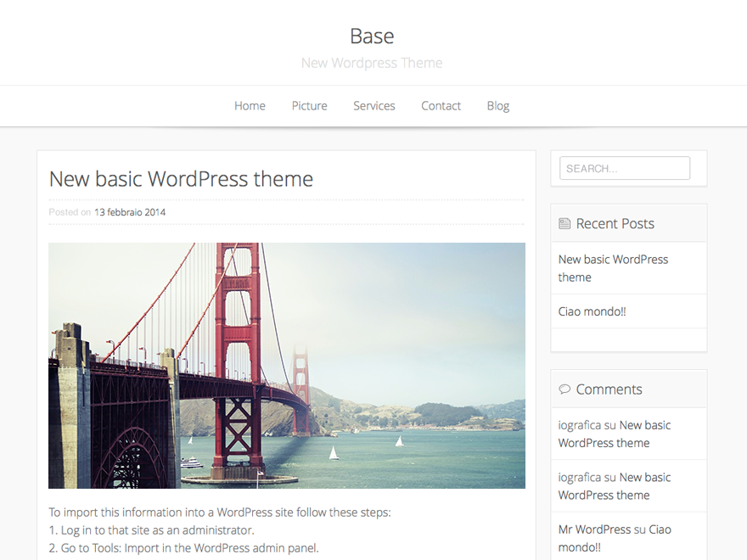Open recent post New basic WordPress theme

[x=613, y=268]
